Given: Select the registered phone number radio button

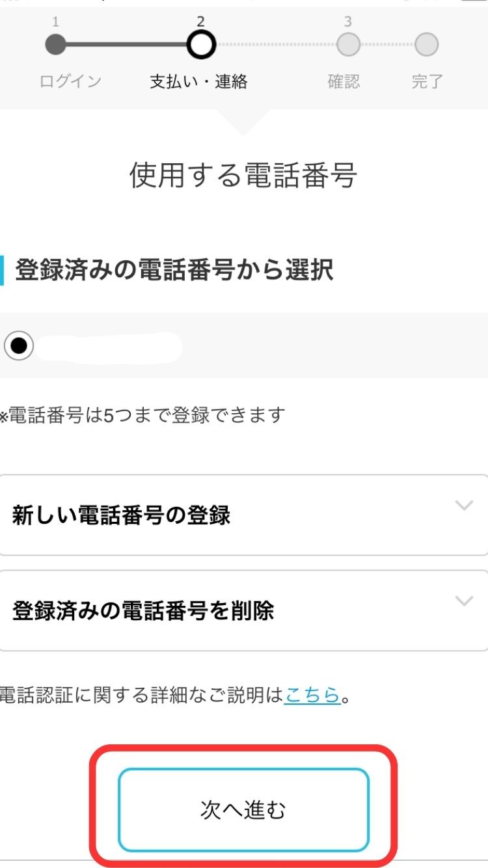Looking at the screenshot, I should tap(20, 347).
